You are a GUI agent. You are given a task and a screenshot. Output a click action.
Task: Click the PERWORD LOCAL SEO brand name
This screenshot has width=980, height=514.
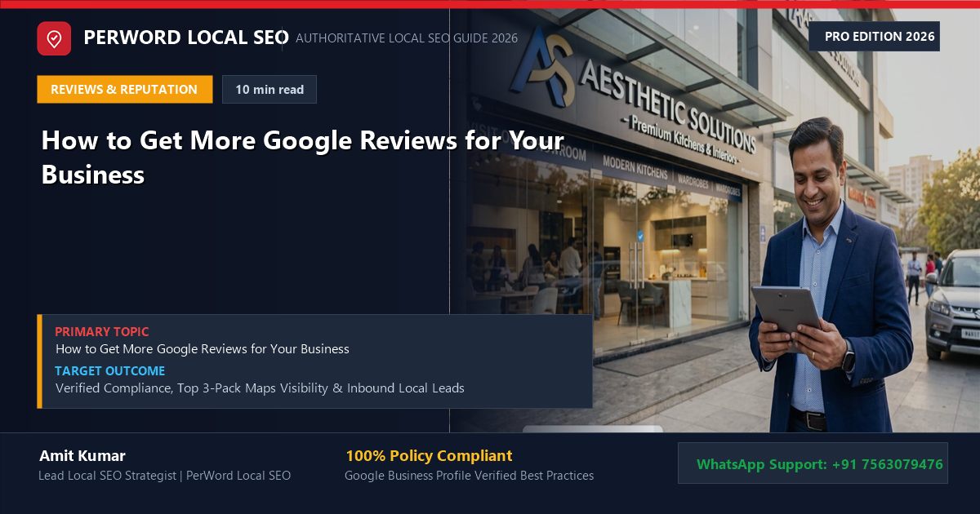pyautogui.click(x=186, y=38)
